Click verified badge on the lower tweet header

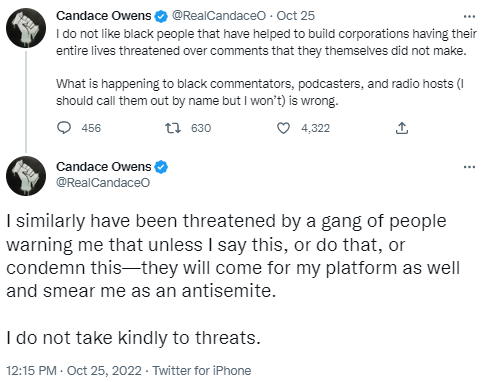162,167
